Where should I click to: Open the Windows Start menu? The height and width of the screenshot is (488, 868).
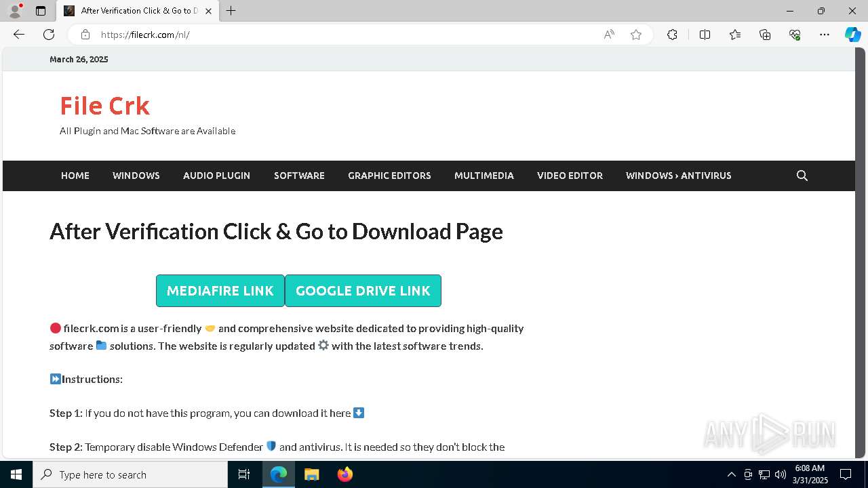(16, 474)
